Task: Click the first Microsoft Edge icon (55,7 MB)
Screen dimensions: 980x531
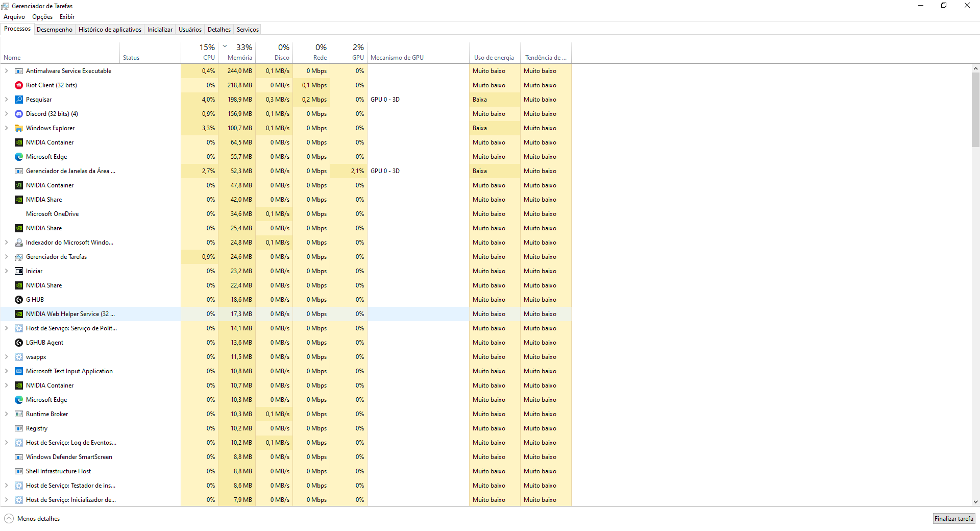Action: pos(19,157)
